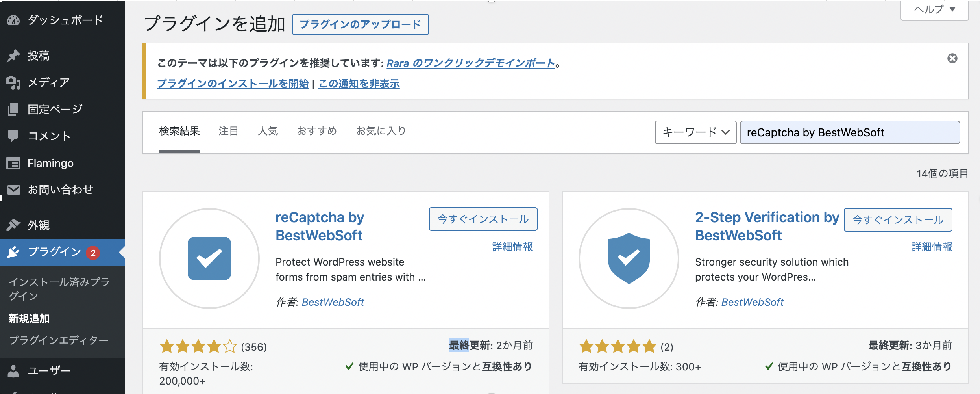Switch to the 注目 tab
The image size is (980, 394).
229,131
